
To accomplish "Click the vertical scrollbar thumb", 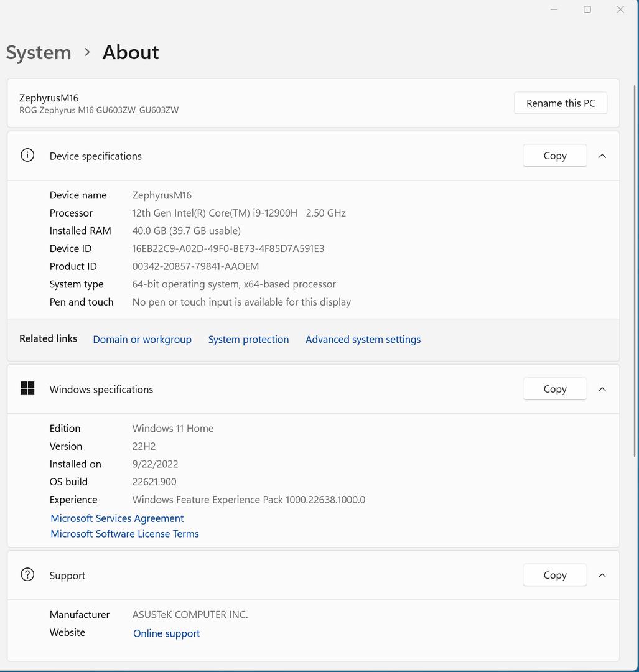I will pyautogui.click(x=635, y=271).
